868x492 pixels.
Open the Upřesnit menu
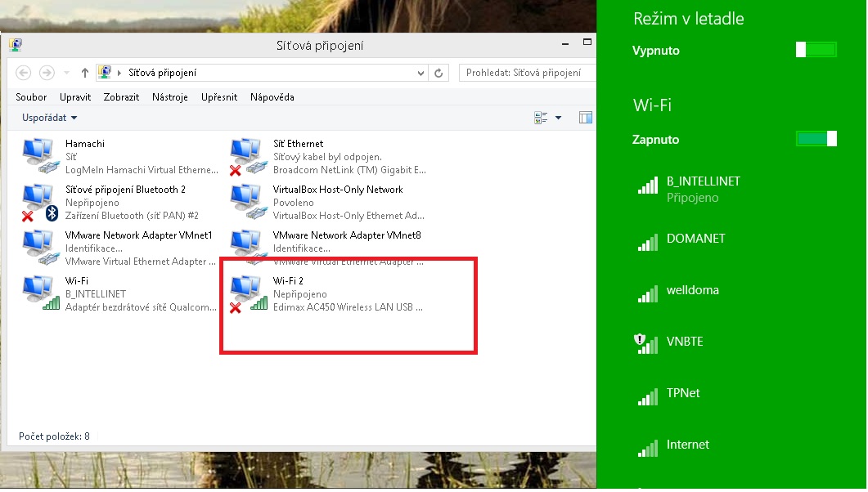point(219,97)
